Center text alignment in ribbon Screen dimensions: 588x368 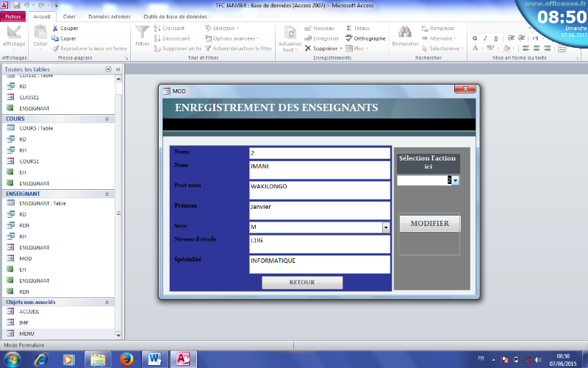click(x=537, y=48)
